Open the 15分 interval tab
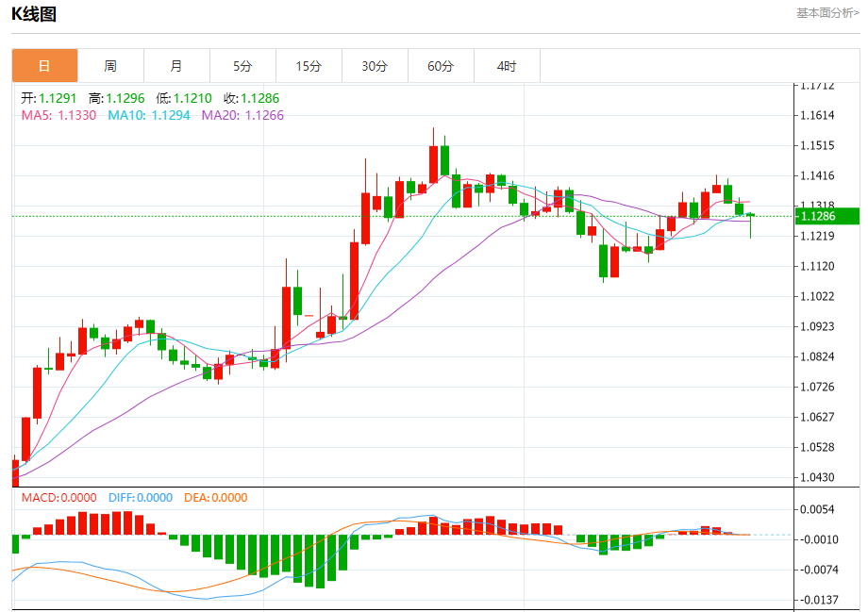This screenshot has width=868, height=612. [x=309, y=66]
